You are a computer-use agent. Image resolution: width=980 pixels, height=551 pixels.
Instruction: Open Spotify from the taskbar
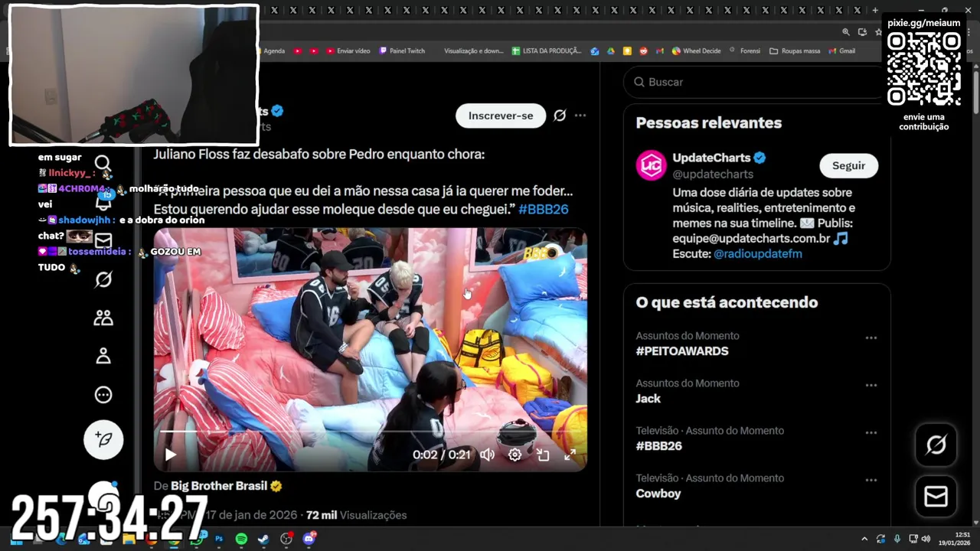pyautogui.click(x=241, y=539)
